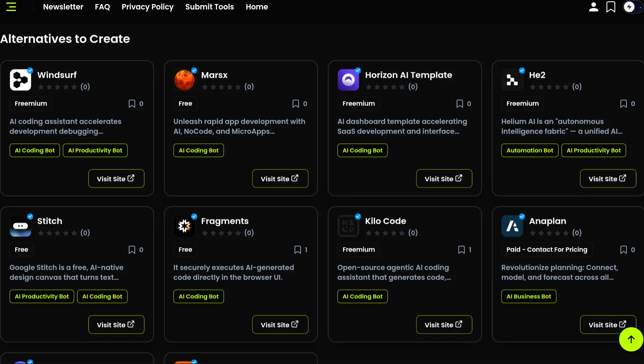Select AI Business Bot tag on Anaplan
Screen dimensions: 644x364
529,296
